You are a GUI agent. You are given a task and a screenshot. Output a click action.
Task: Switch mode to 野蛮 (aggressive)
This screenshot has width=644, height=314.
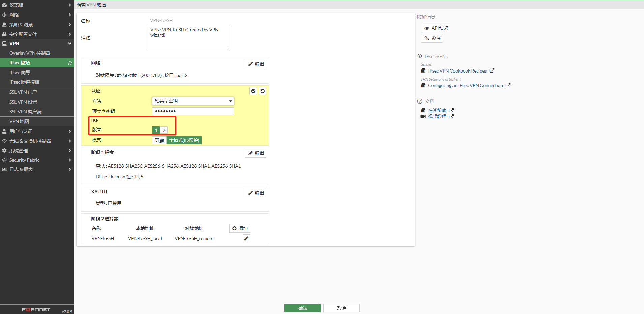click(159, 140)
